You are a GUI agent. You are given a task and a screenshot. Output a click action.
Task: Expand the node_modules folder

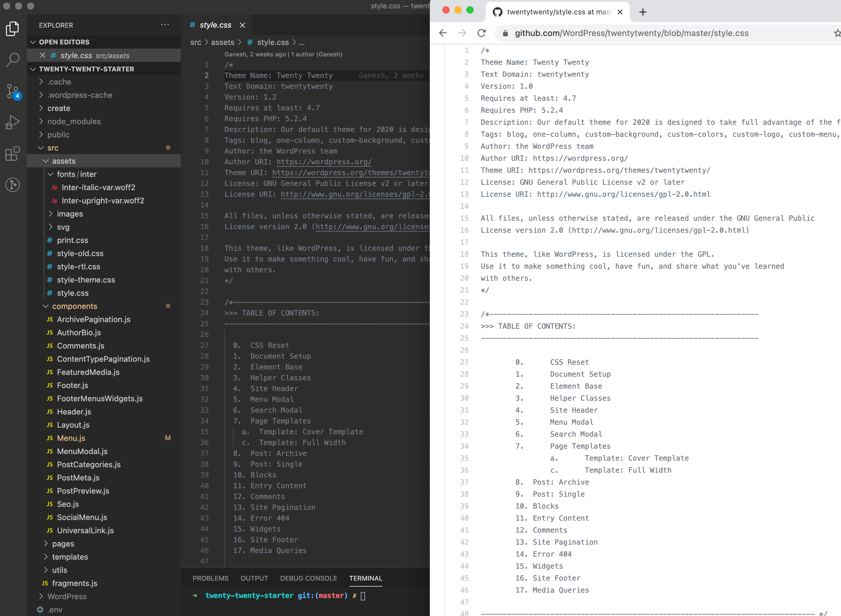click(74, 121)
